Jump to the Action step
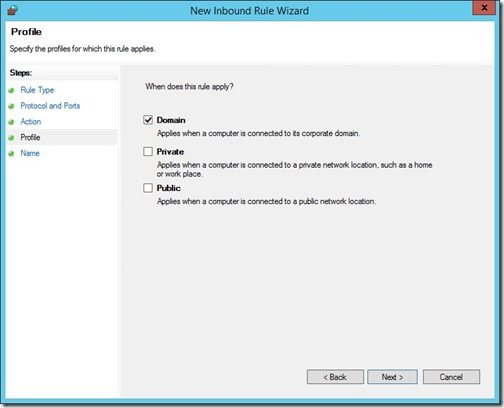The width and height of the screenshot is (504, 408). coord(31,121)
